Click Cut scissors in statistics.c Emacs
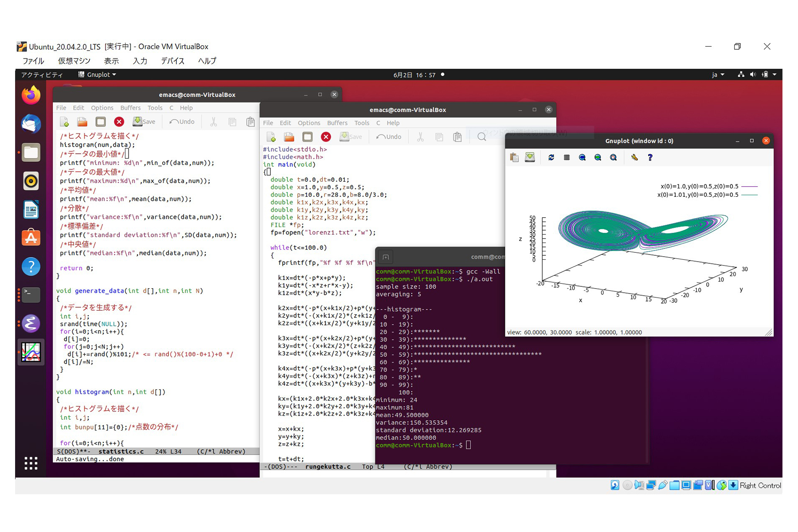 [213, 122]
